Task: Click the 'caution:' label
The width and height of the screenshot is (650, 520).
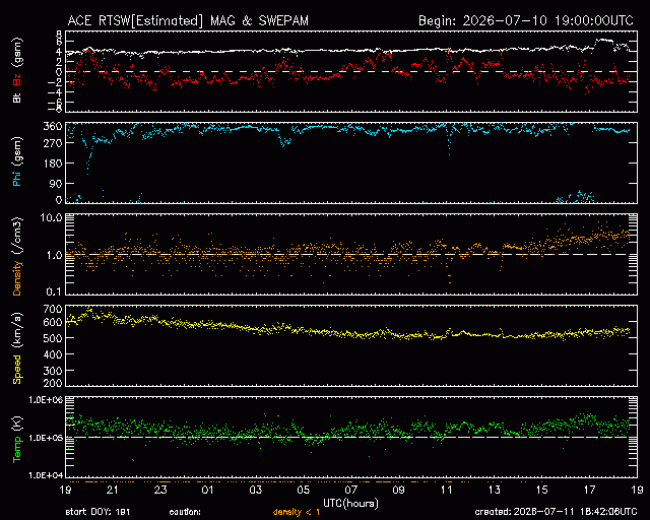Action: pyautogui.click(x=185, y=512)
